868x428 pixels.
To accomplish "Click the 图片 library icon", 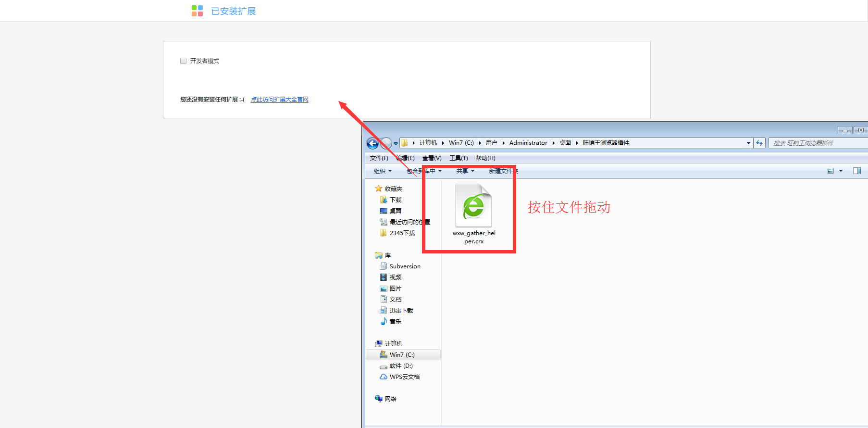I will [384, 289].
